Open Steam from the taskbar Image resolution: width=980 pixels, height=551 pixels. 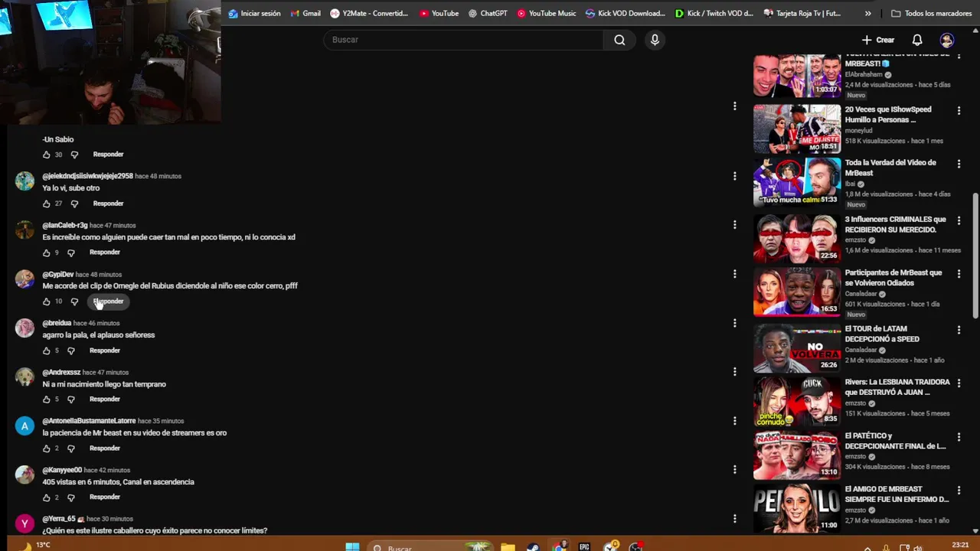pyautogui.click(x=533, y=547)
